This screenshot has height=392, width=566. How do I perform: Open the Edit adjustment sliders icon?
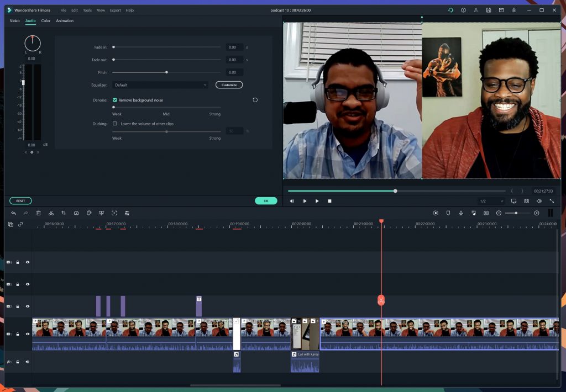[x=127, y=213]
